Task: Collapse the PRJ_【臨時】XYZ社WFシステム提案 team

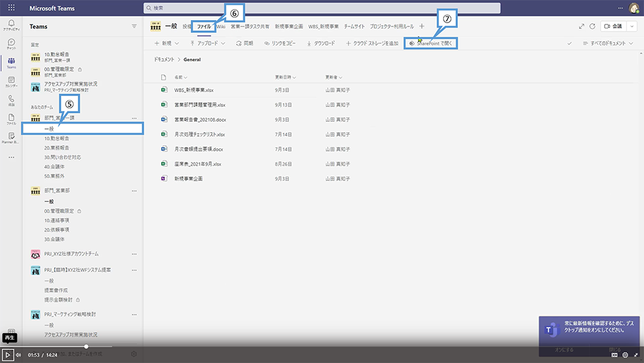Action: pyautogui.click(x=77, y=270)
